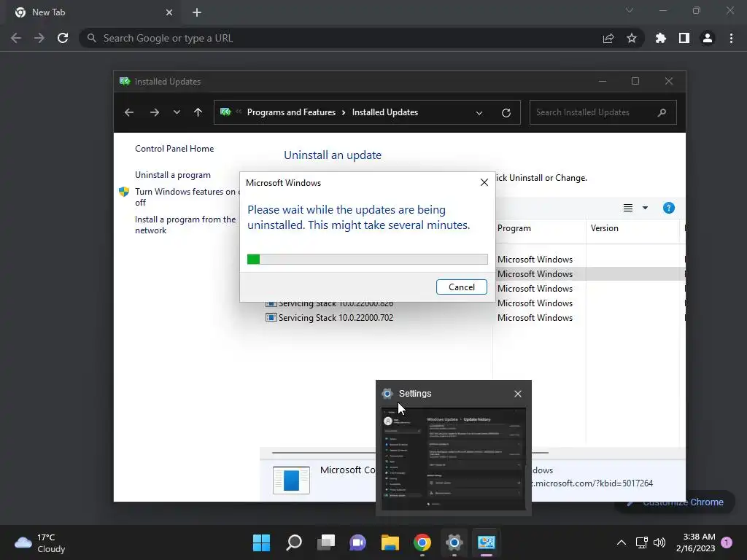Open Chrome tab search chevron
This screenshot has width=747, height=560.
tap(630, 10)
